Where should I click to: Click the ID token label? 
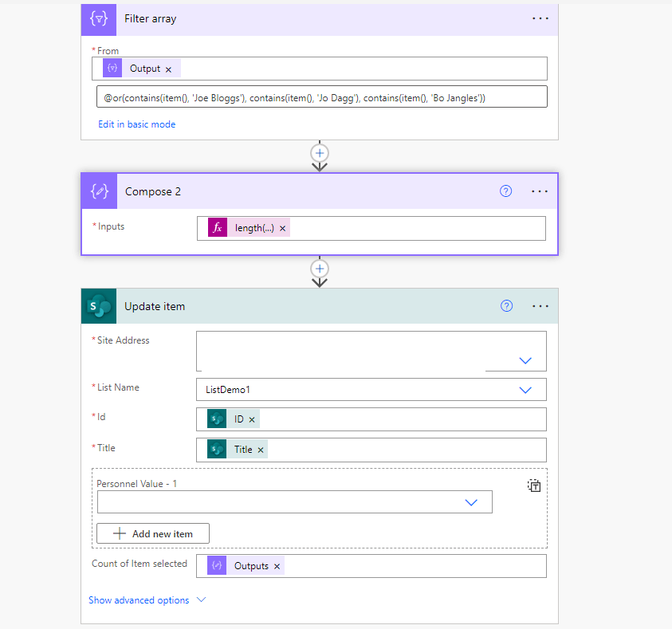click(x=238, y=419)
